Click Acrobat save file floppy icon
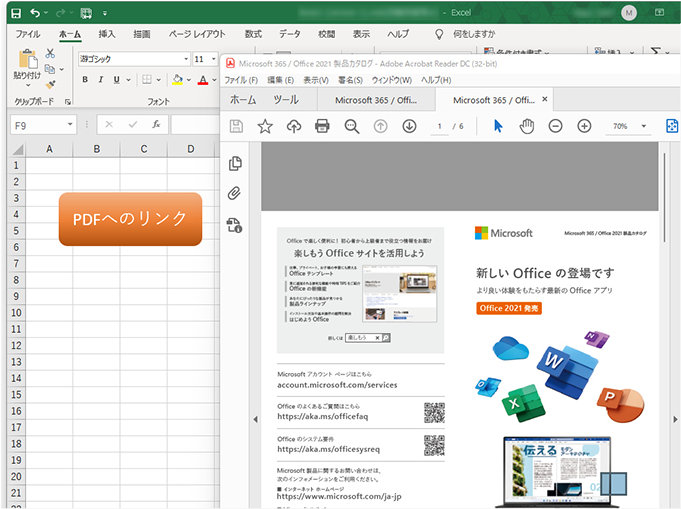The width and height of the screenshot is (681, 509). 236,126
